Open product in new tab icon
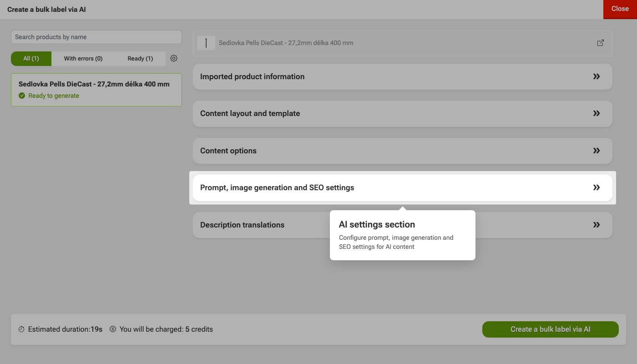Viewport: 637px width, 364px height. pos(601,43)
